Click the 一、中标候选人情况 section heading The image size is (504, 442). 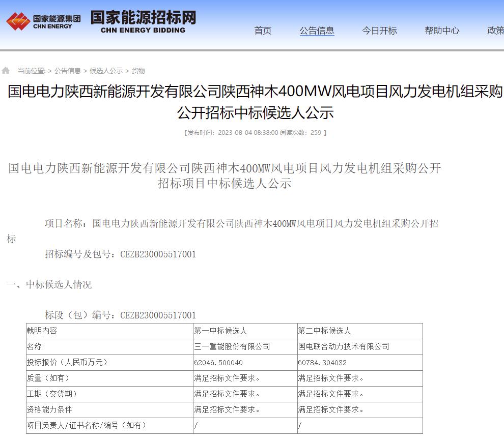click(x=49, y=285)
